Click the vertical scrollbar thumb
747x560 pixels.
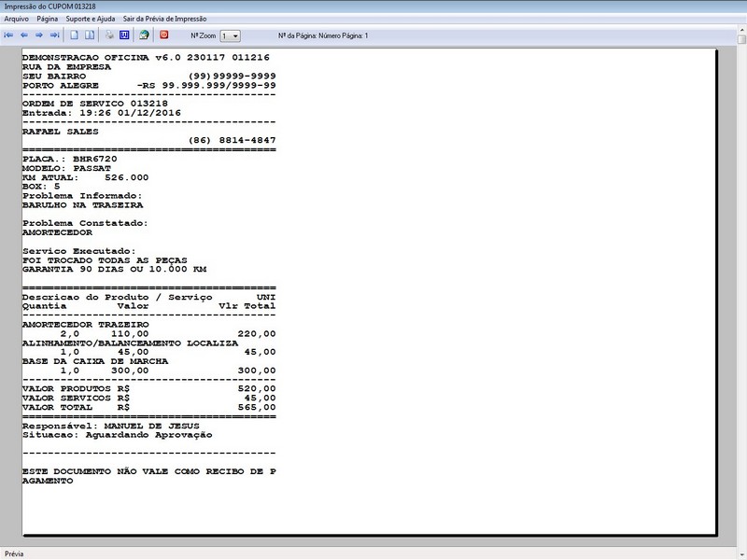click(742, 39)
